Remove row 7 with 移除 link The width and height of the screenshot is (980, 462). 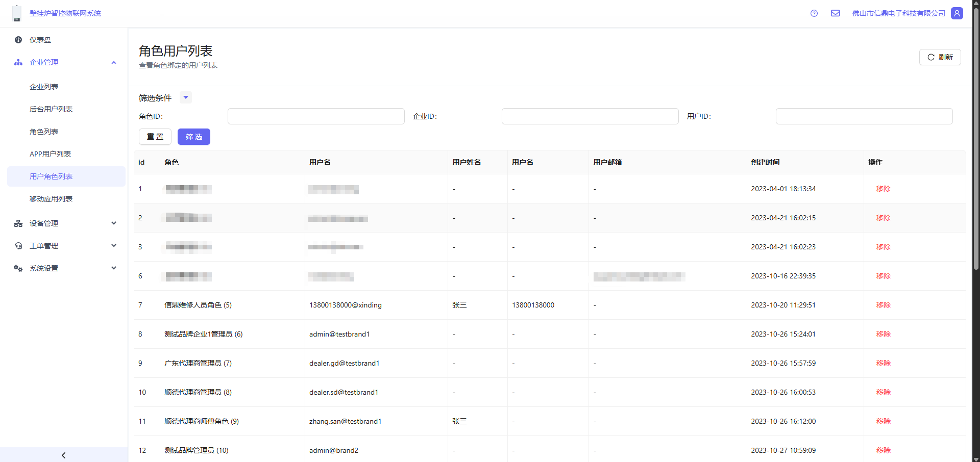[x=883, y=305]
